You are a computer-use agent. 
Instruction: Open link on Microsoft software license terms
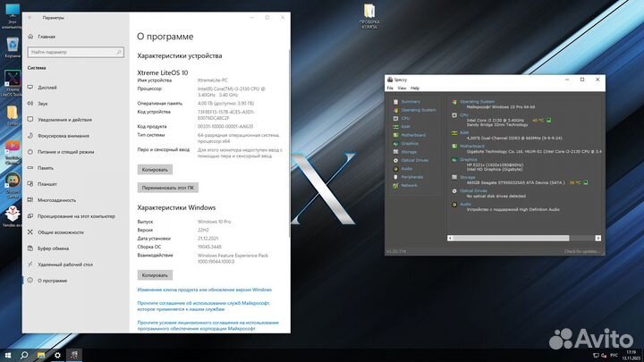(208, 325)
